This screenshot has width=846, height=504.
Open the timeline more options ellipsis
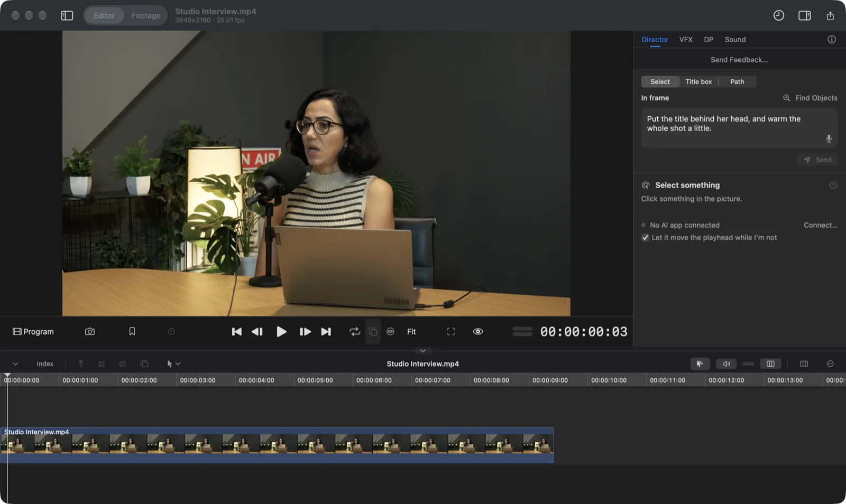coord(830,364)
